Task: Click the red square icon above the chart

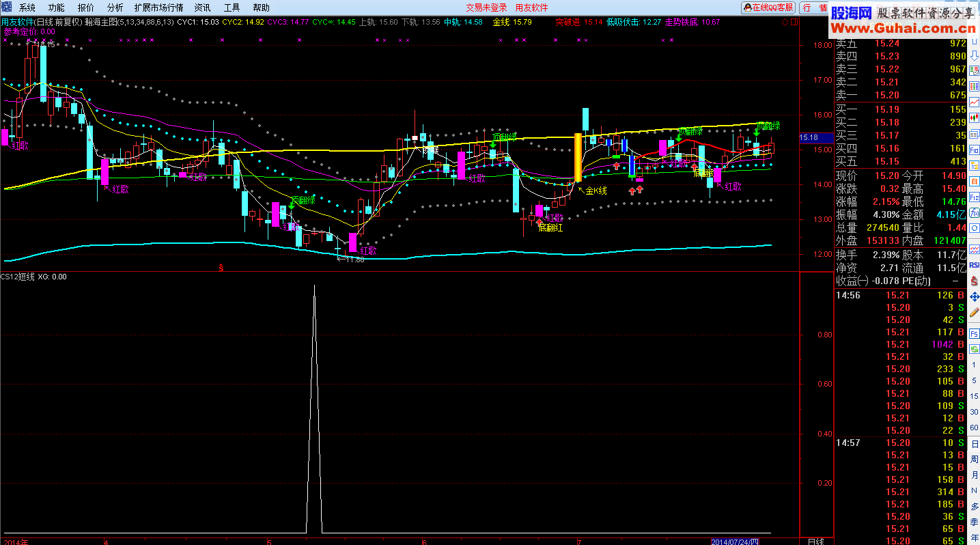Action: pyautogui.click(x=794, y=22)
